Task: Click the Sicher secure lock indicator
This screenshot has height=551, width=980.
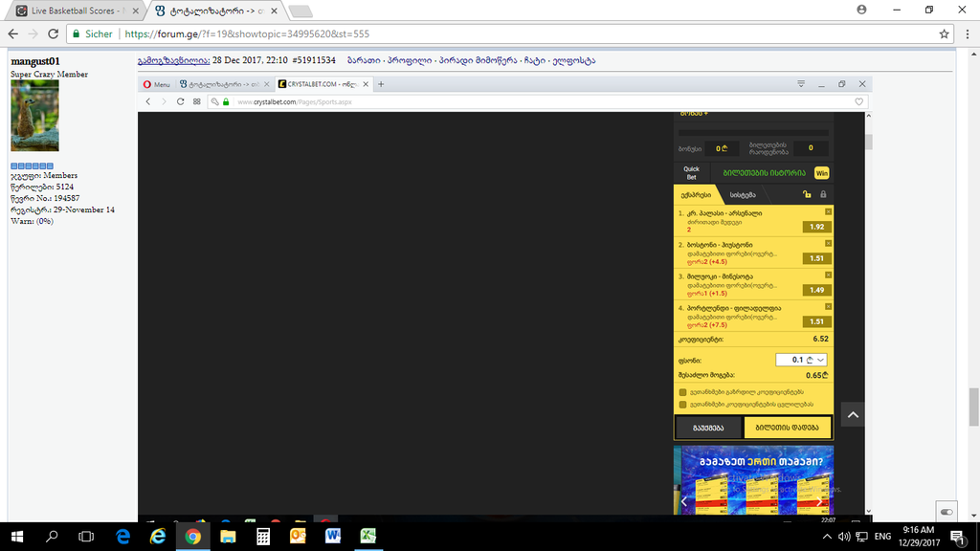Action: click(93, 33)
